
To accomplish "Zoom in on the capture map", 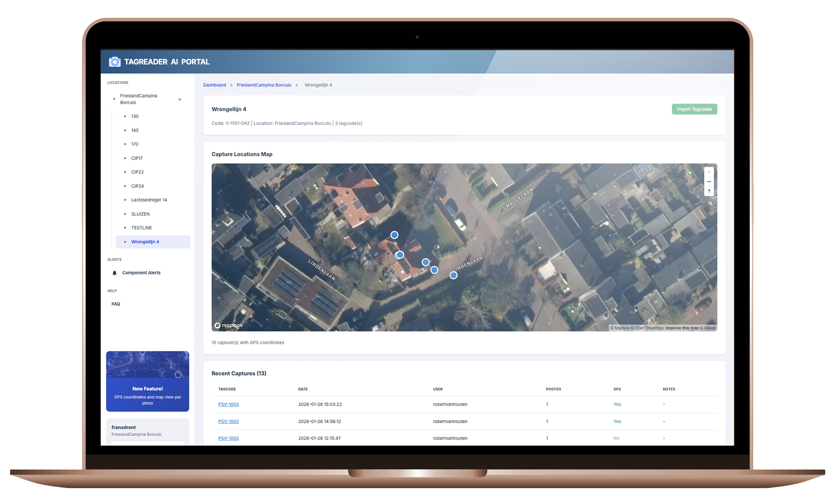I will (x=709, y=172).
